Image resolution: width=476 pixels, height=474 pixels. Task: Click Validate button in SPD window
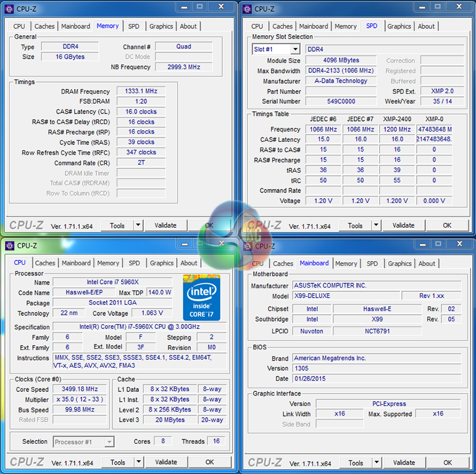[403, 225]
